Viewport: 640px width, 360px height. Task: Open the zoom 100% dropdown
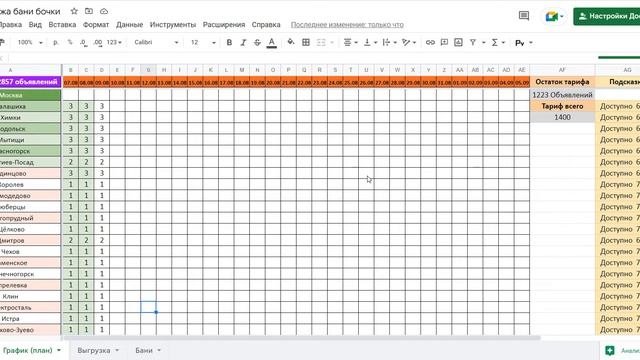[30, 42]
